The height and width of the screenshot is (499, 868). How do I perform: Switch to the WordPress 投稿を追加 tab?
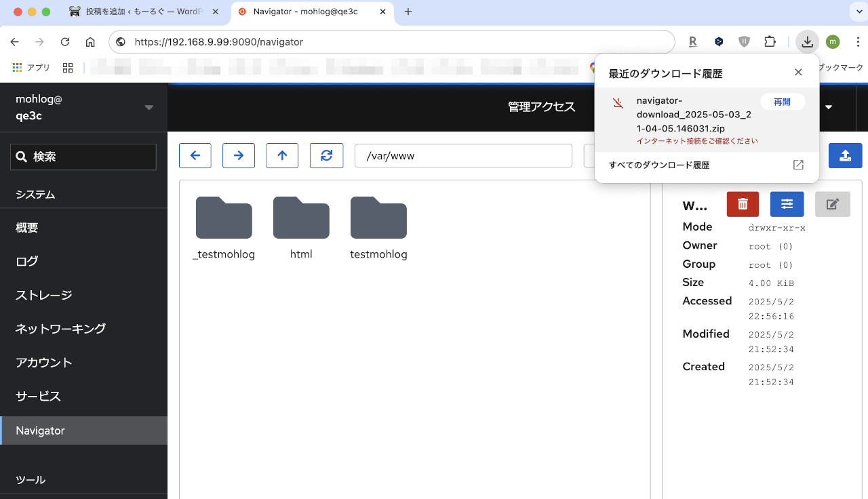tap(143, 12)
